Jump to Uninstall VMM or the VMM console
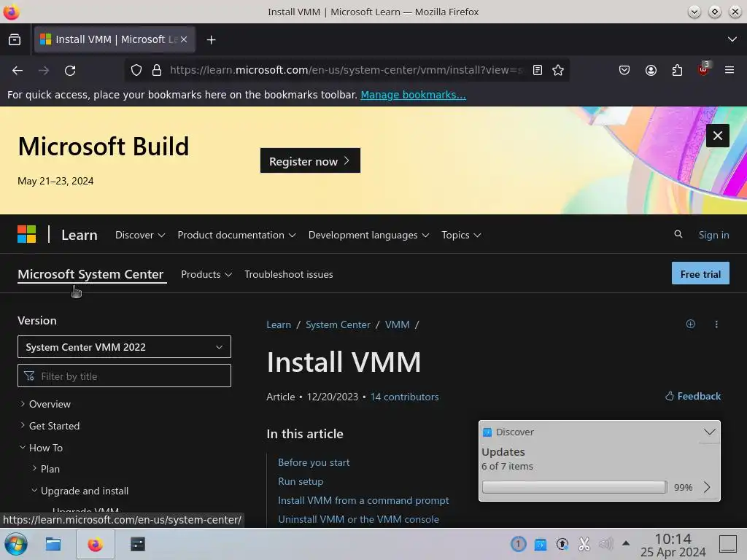 358,519
